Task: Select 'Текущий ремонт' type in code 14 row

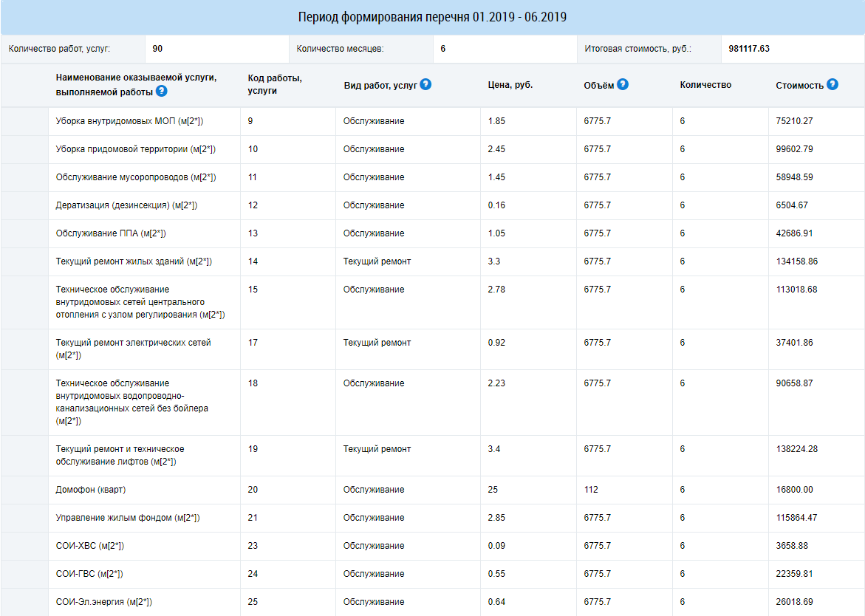Action: click(x=377, y=261)
